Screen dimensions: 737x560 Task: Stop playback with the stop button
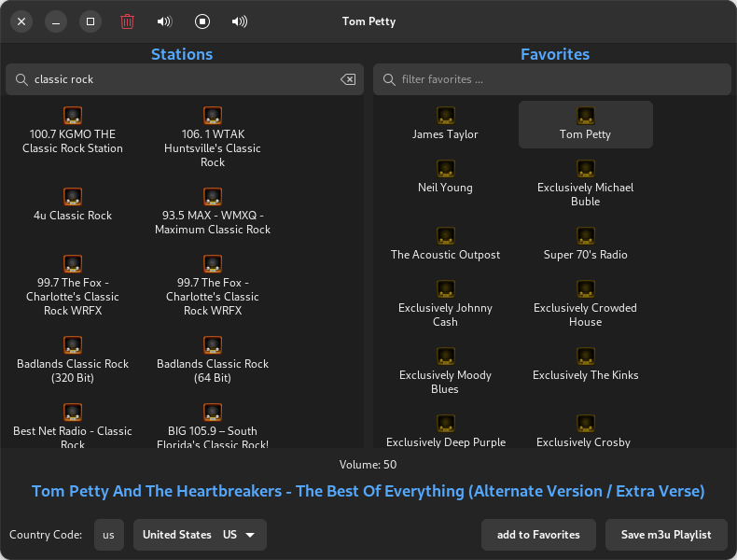click(202, 21)
